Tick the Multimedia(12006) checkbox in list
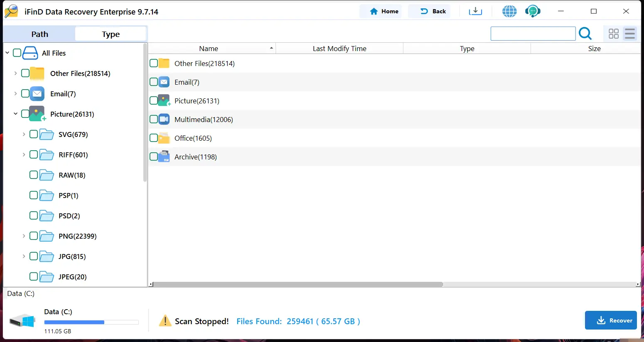 coord(154,120)
